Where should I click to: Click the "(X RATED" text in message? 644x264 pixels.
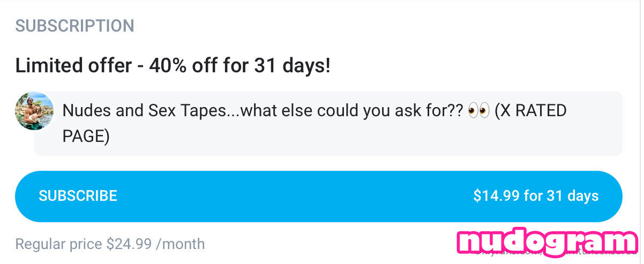pyautogui.click(x=530, y=111)
